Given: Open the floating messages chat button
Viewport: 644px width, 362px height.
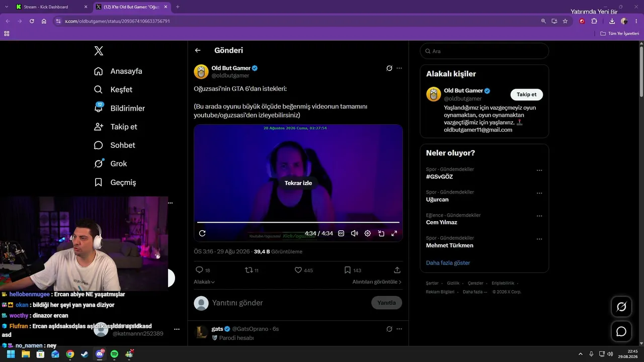Looking at the screenshot, I should (621, 331).
